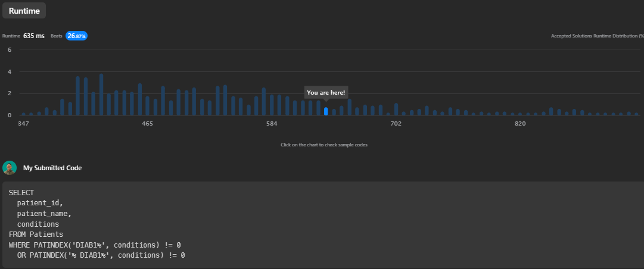Image resolution: width=644 pixels, height=269 pixels.
Task: Click the 584 x-axis label
Action: [x=272, y=123]
